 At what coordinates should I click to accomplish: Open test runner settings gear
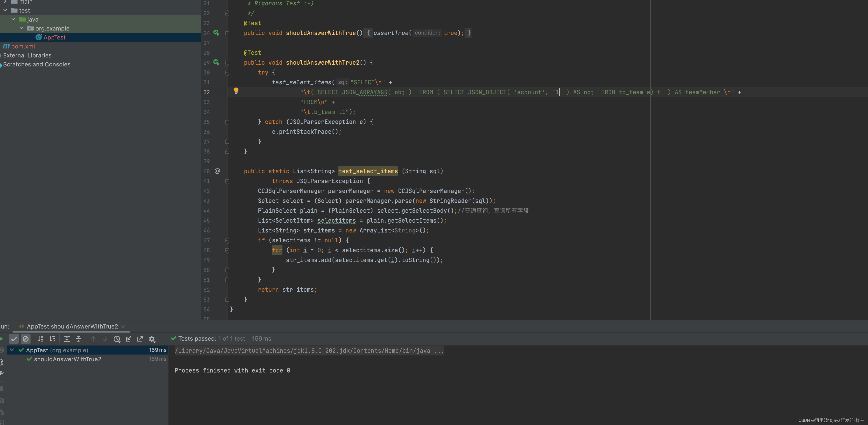(152, 339)
